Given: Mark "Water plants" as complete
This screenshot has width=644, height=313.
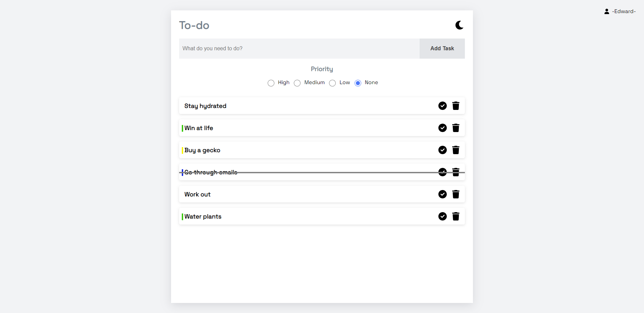Looking at the screenshot, I should (x=442, y=216).
